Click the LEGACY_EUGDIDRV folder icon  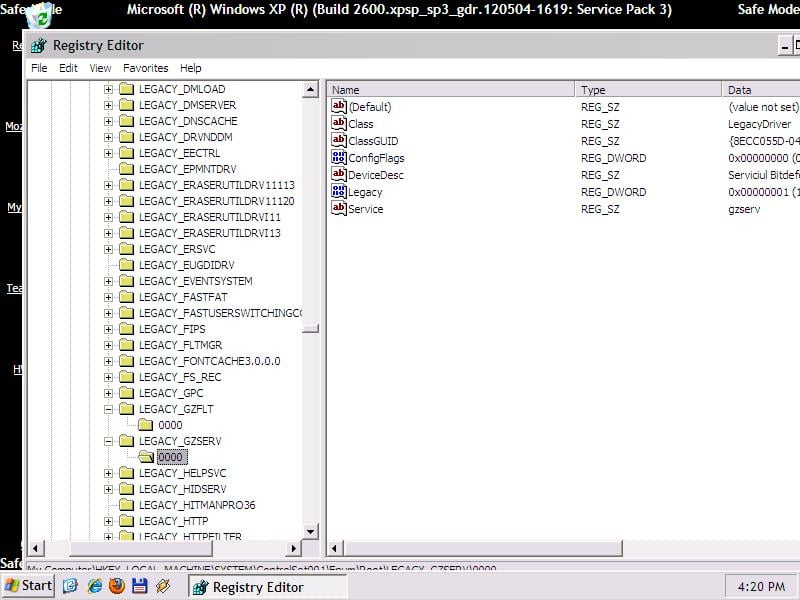point(126,265)
